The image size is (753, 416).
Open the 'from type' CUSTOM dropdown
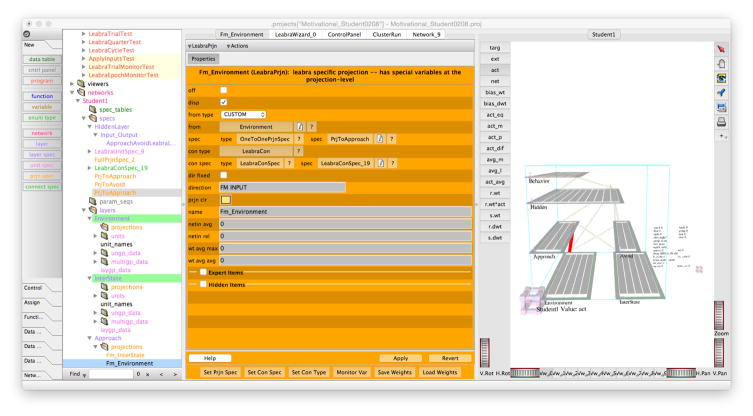[x=244, y=114]
